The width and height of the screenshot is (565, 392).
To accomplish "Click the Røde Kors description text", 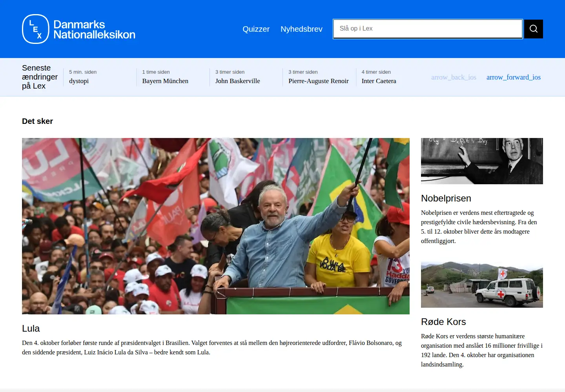I will [x=482, y=350].
